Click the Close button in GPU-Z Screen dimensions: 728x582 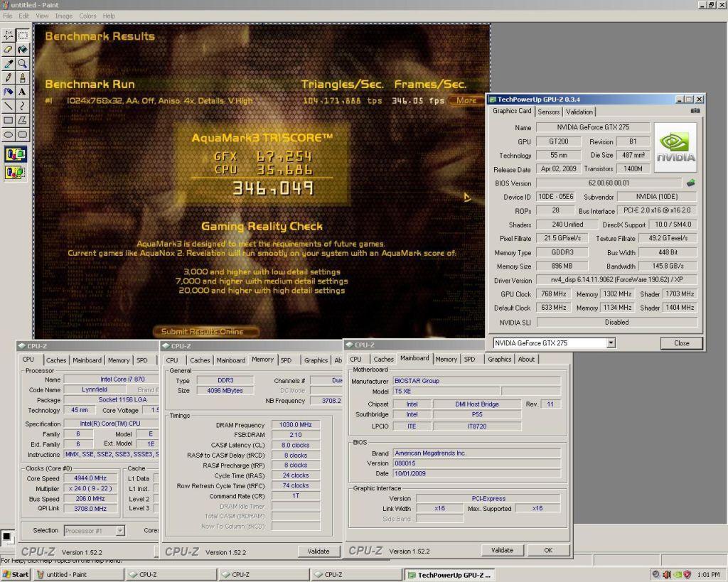click(x=681, y=343)
